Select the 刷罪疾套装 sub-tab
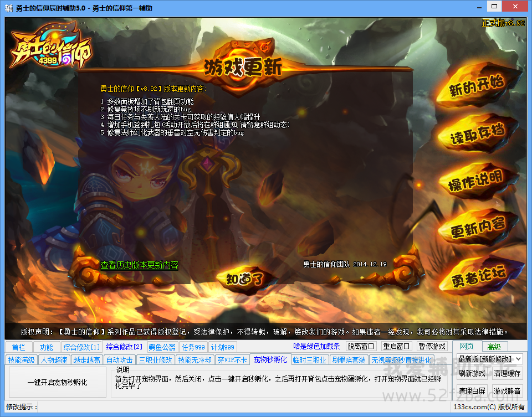Viewport: 532px width, 417px height. pyautogui.click(x=349, y=360)
